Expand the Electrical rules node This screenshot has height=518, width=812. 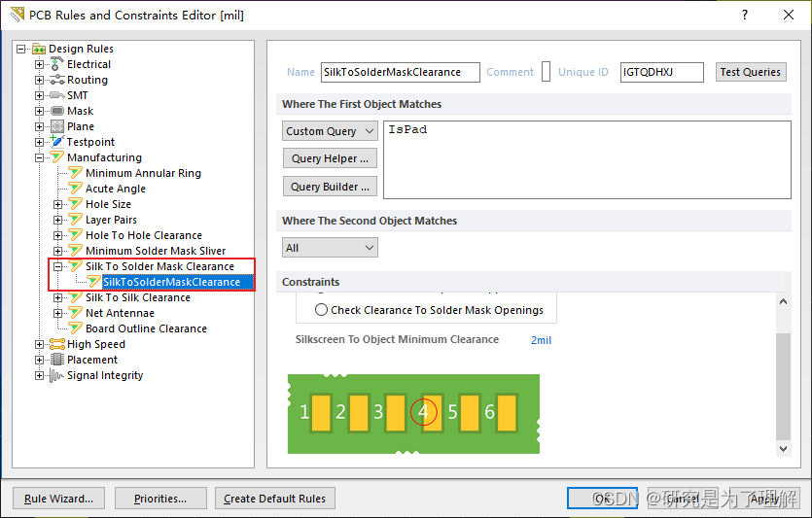[x=39, y=65]
